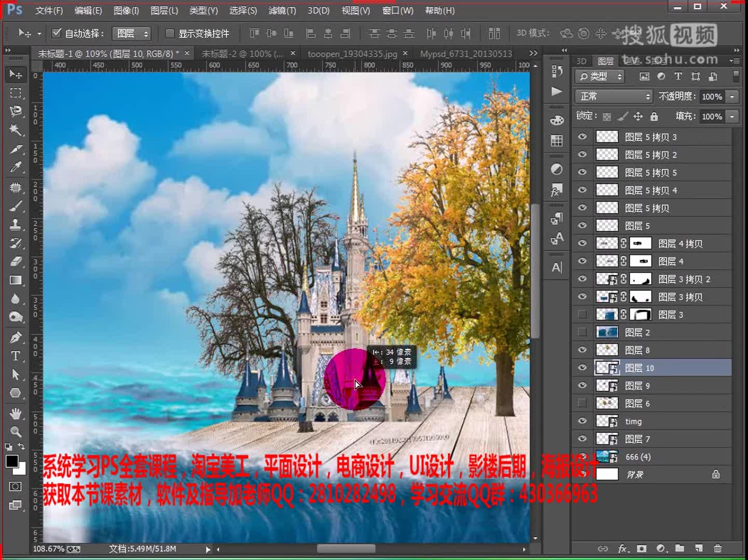This screenshot has height=560, width=748.
Task: Select the Clone Stamp tool
Action: 16,225
